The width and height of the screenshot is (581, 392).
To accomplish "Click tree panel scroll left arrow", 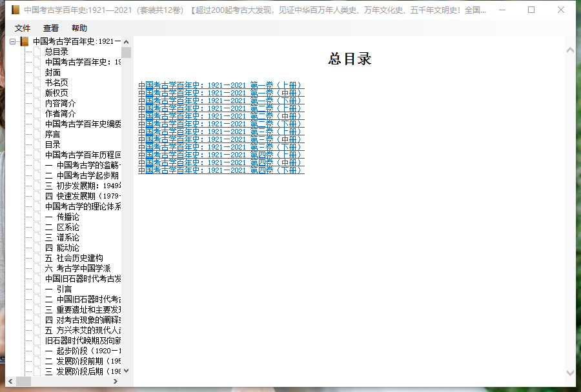I will coord(10,381).
